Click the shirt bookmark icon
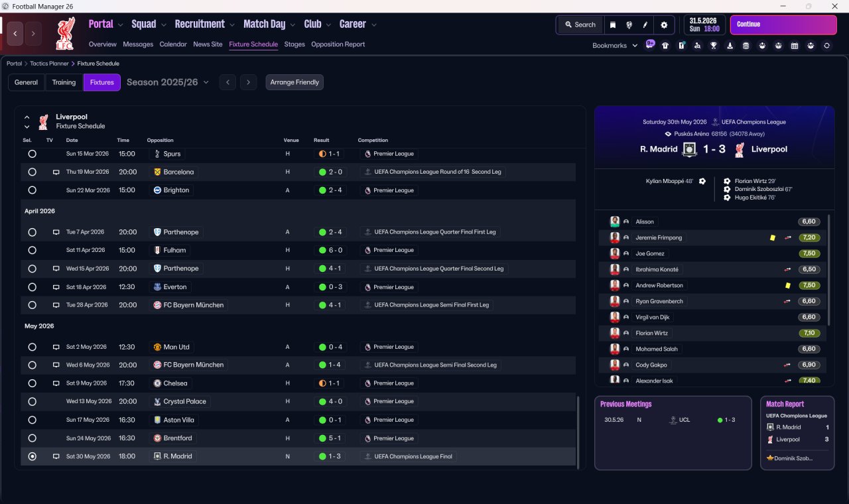 pos(665,46)
